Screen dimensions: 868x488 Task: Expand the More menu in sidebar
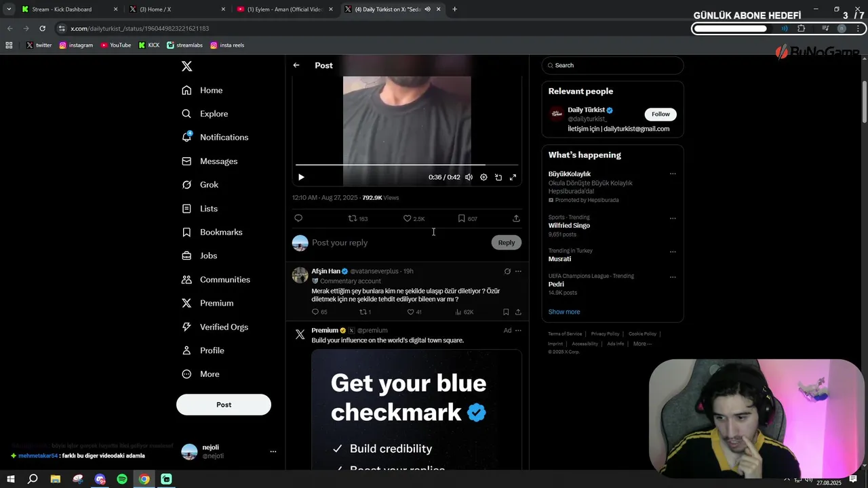(201, 374)
